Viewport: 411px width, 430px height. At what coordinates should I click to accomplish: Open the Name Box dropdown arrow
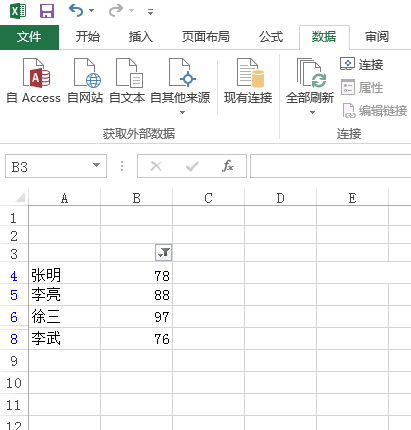[x=96, y=165]
